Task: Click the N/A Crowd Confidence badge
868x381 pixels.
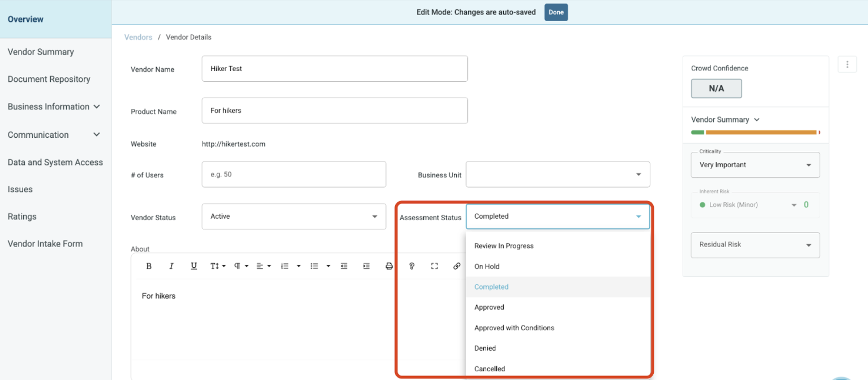Action: coord(716,88)
